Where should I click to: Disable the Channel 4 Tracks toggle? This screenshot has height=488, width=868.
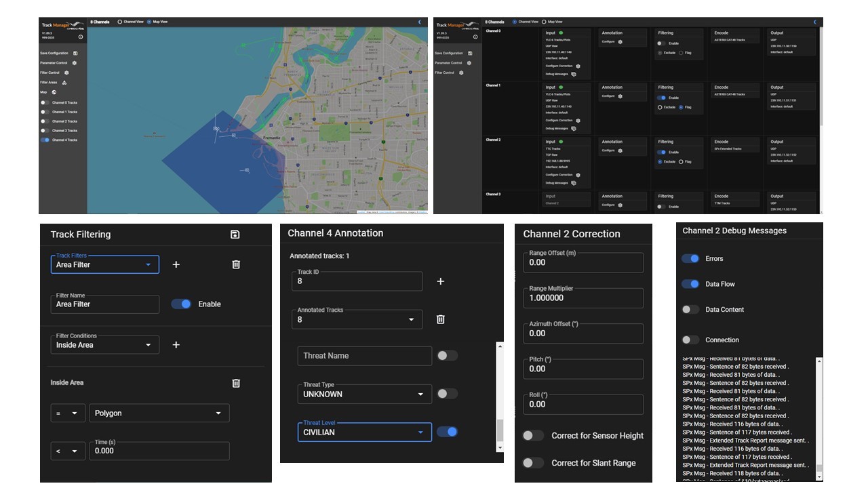tap(45, 140)
